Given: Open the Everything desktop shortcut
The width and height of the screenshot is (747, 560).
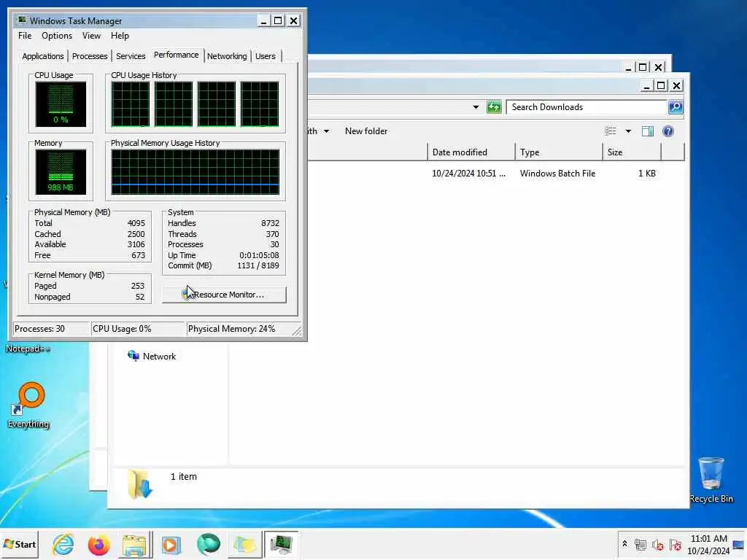Looking at the screenshot, I should pos(28,405).
